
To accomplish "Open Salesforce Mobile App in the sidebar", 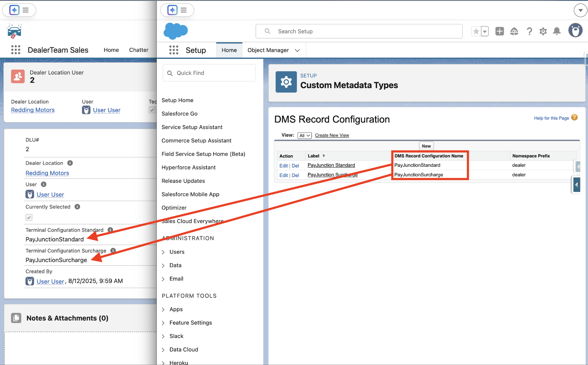I will [x=190, y=195].
